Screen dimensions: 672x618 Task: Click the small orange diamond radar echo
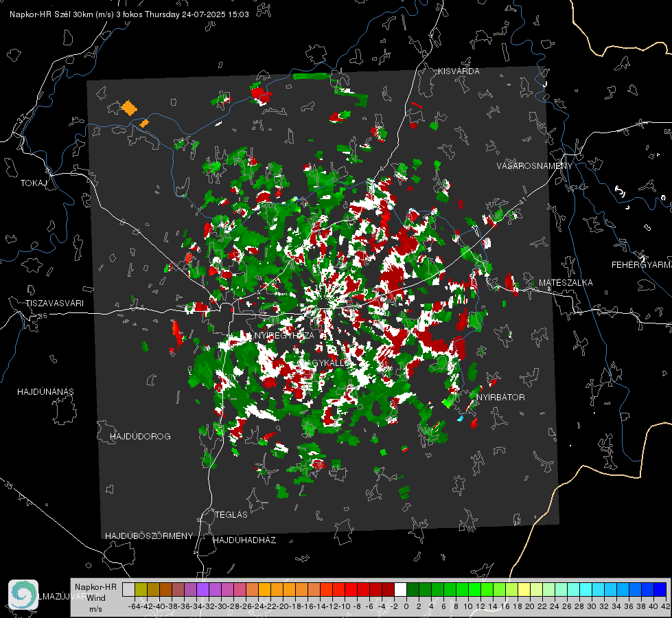[x=144, y=124]
